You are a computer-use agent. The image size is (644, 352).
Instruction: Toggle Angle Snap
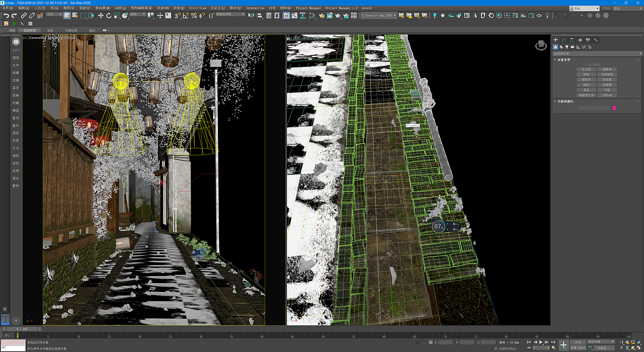[x=186, y=16]
